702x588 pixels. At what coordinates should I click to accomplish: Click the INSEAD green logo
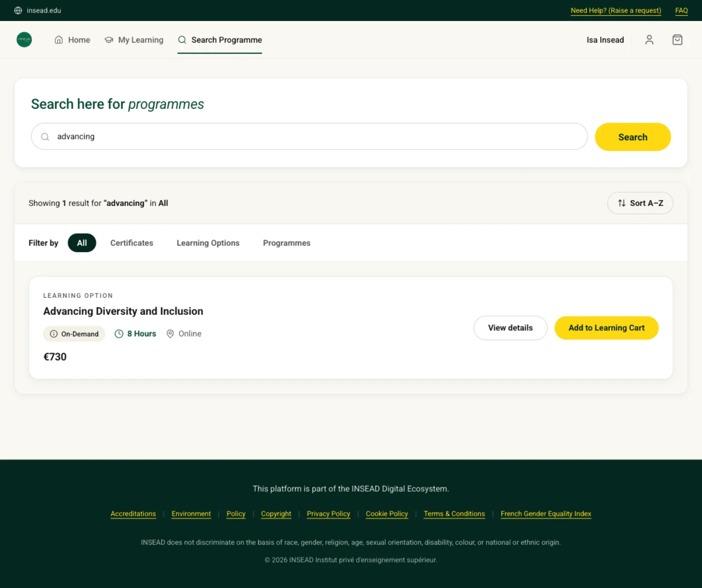[24, 40]
